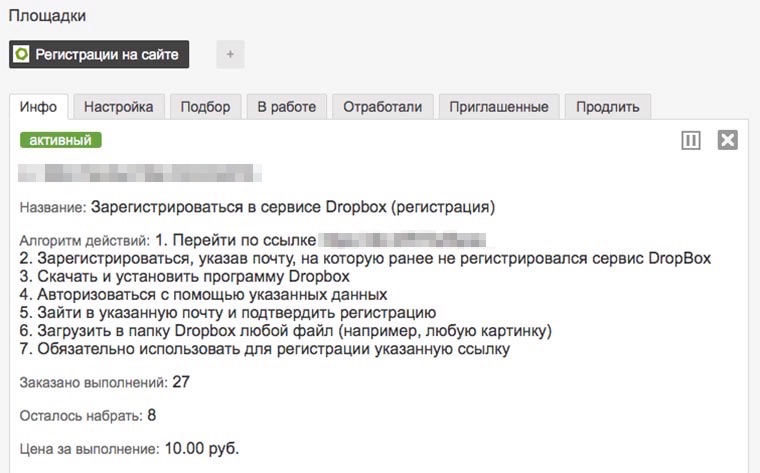Click step 2 text about registering an email
The image size is (760, 473).
click(365, 258)
